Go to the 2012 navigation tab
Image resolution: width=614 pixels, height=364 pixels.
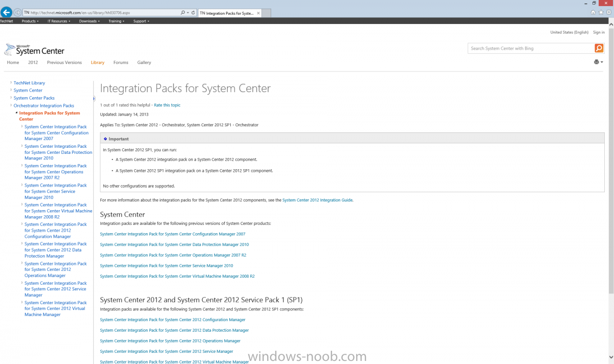pyautogui.click(x=33, y=62)
